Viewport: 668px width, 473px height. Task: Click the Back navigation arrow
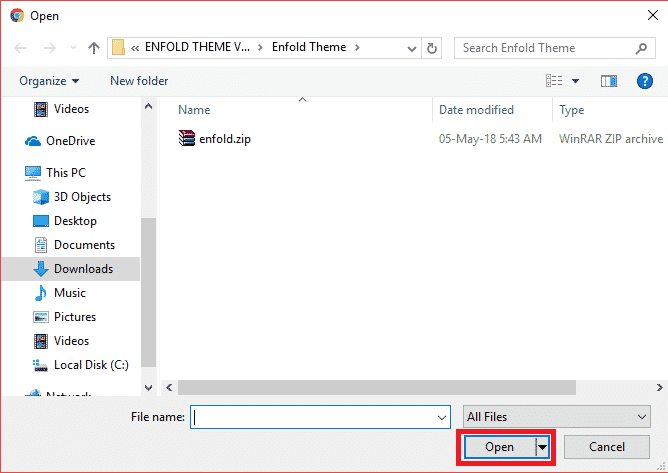pos(20,48)
